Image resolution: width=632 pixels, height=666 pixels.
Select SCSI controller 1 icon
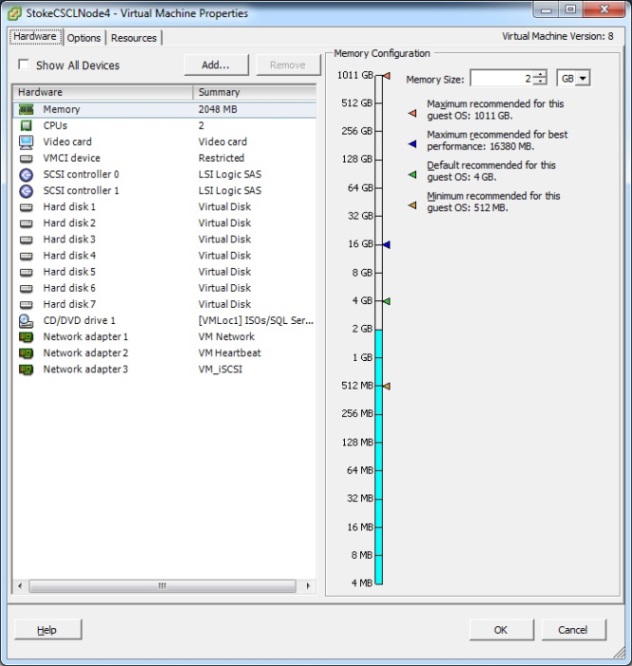point(26,191)
